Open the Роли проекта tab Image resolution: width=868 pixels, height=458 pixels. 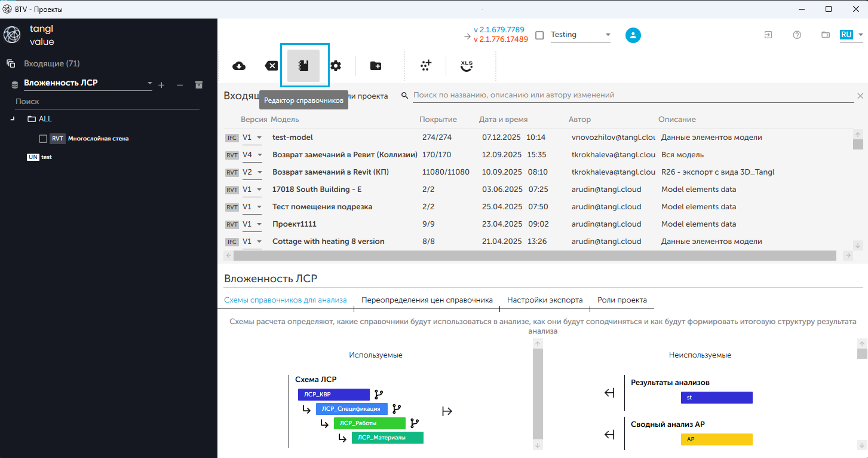click(x=622, y=300)
